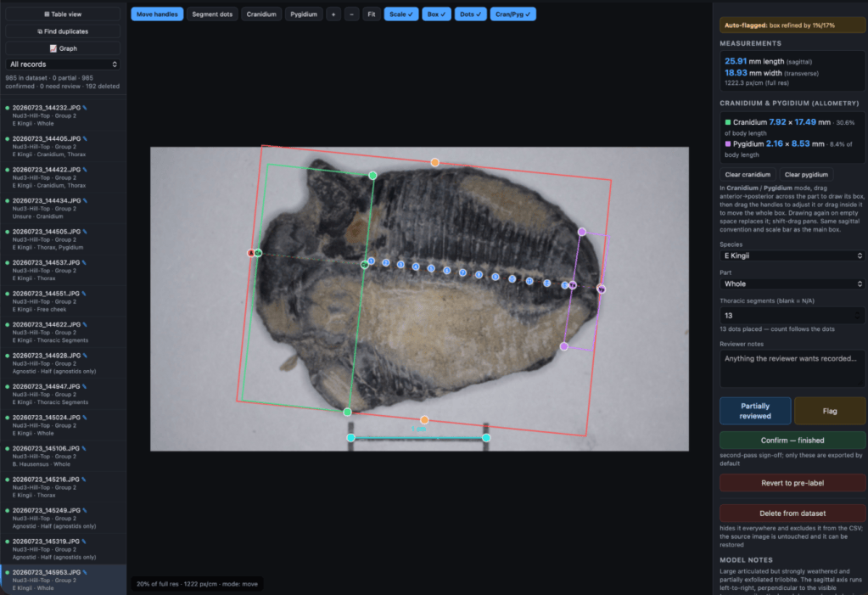This screenshot has width=868, height=595.
Task: Toggle the Cran/Pyg overlay off
Action: 512,14
